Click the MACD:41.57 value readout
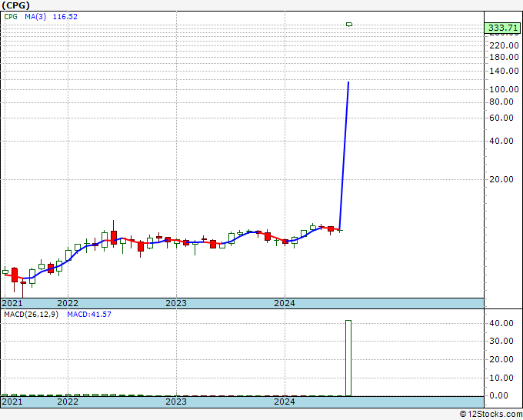 pos(89,315)
